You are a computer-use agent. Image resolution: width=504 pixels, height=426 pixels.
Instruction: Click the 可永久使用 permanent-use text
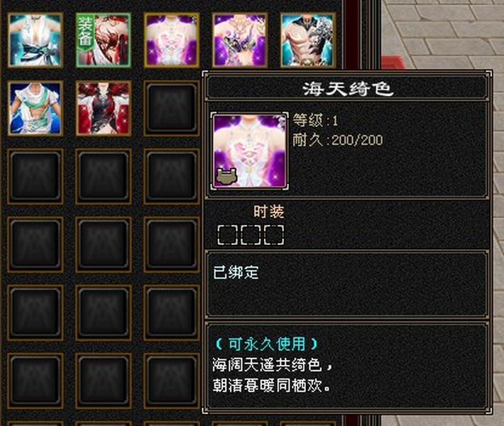point(267,344)
